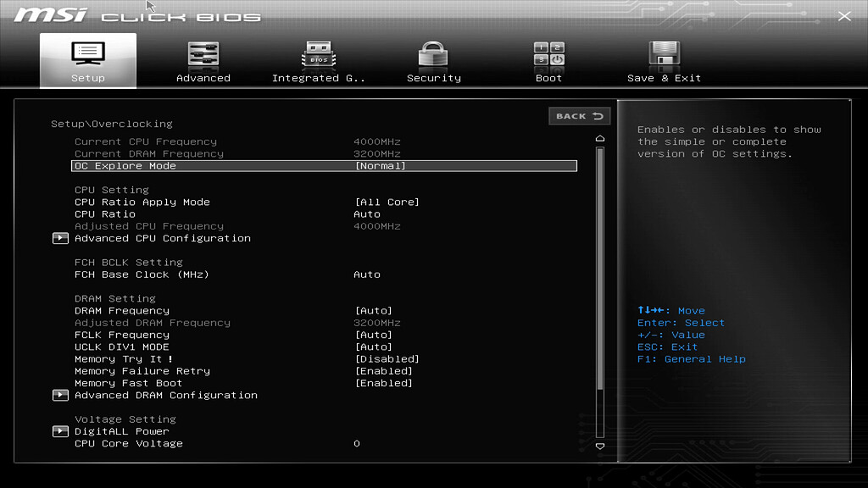Enable the Memory Try It! setting
Image resolution: width=868 pixels, height=488 pixels.
(x=387, y=358)
